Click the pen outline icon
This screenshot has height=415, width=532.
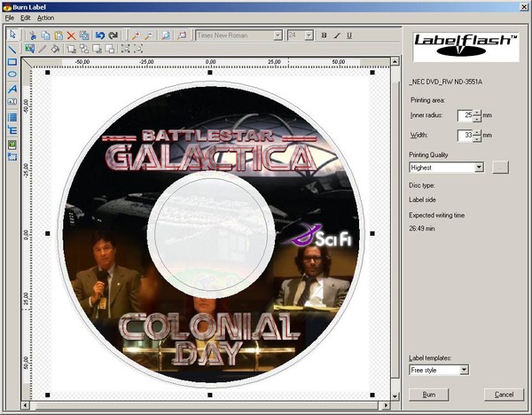pos(43,49)
